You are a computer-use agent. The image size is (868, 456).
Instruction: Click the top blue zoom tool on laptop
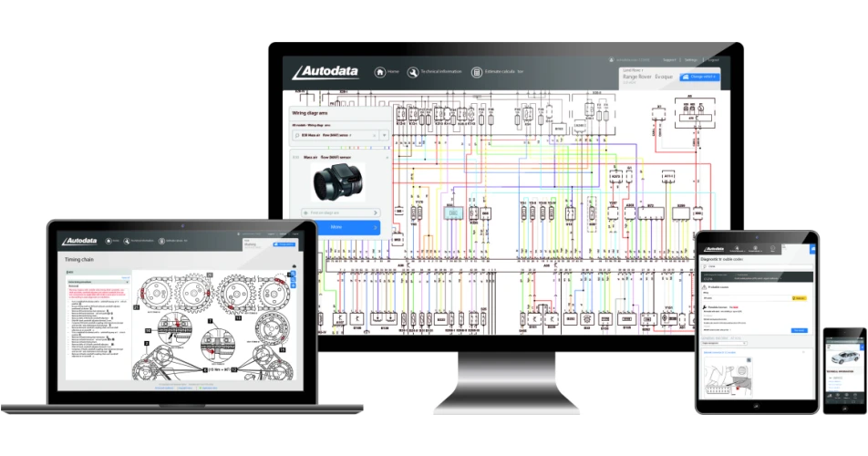click(293, 274)
